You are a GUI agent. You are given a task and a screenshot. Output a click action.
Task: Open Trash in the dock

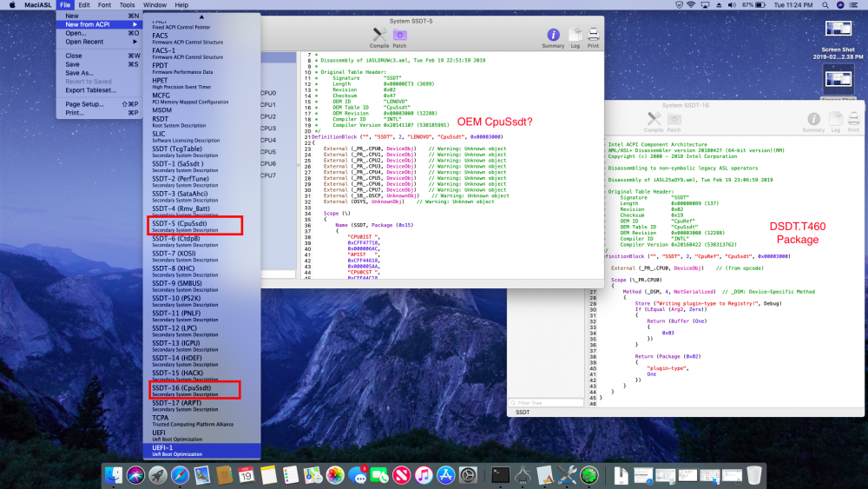point(754,475)
